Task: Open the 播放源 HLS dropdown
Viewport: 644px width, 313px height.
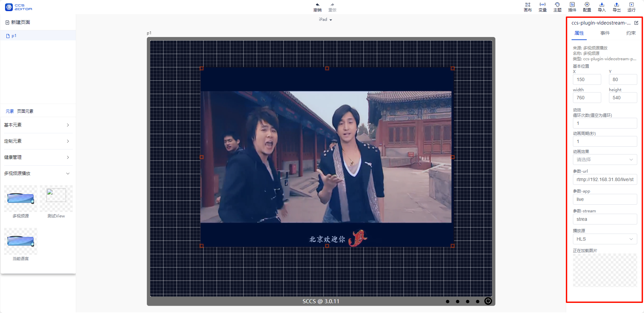Action: click(605, 239)
